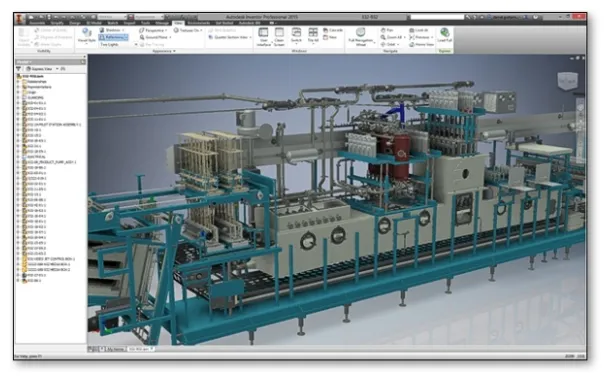Toggle Degrees of Freedom display

[53, 37]
